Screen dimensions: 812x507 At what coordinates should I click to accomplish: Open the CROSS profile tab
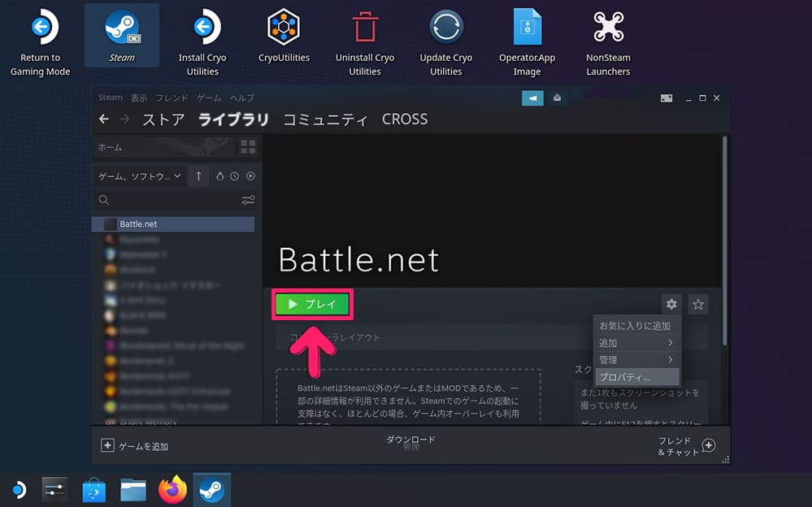click(405, 119)
